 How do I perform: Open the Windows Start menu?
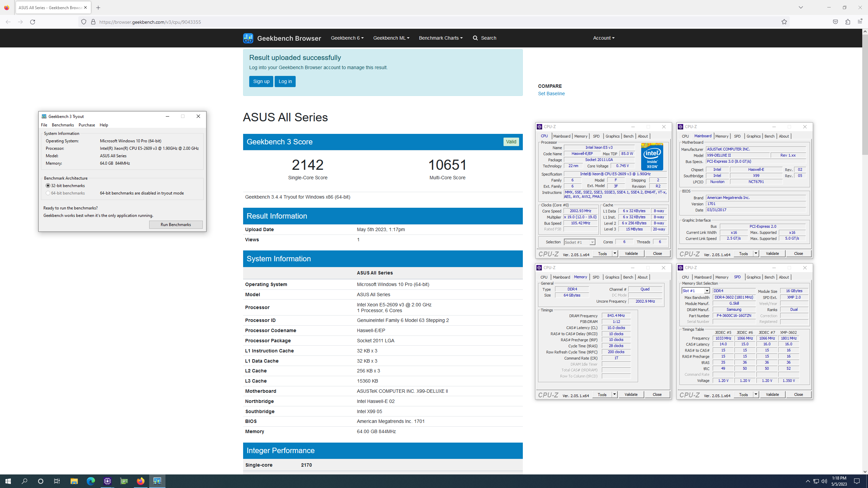[x=8, y=481]
